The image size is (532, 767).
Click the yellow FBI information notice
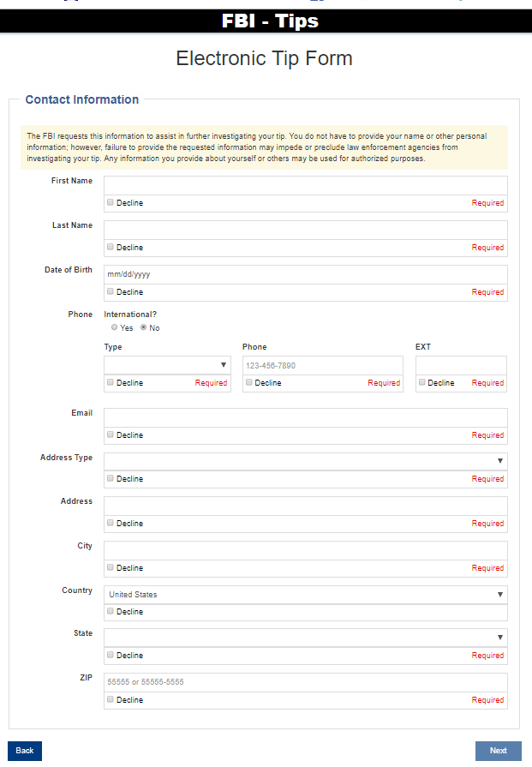264,147
